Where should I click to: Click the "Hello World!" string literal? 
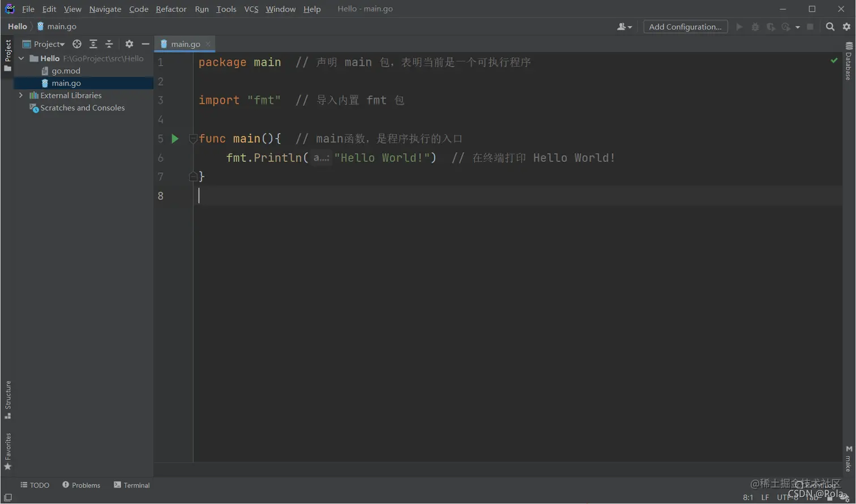(382, 158)
